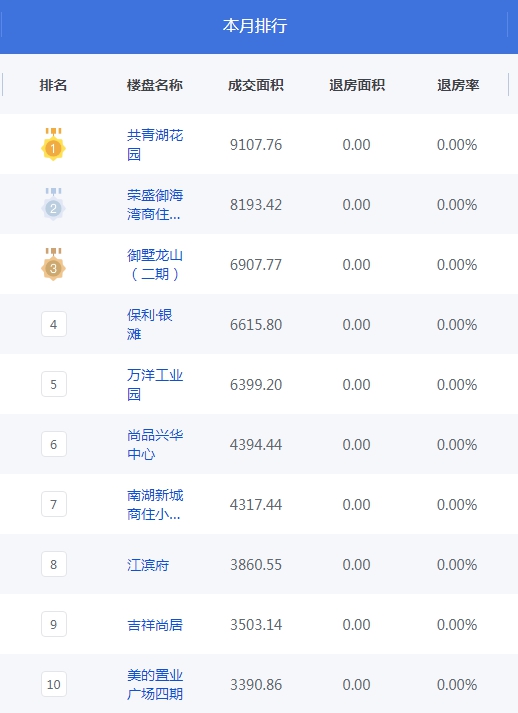Visit the 保利·银滩 property page

[x=150, y=324]
